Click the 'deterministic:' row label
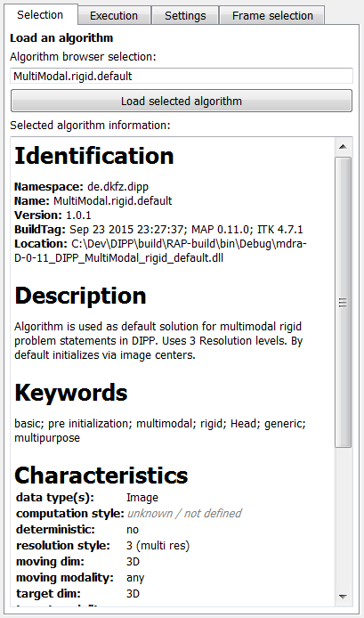The height and width of the screenshot is (618, 364). tap(55, 529)
